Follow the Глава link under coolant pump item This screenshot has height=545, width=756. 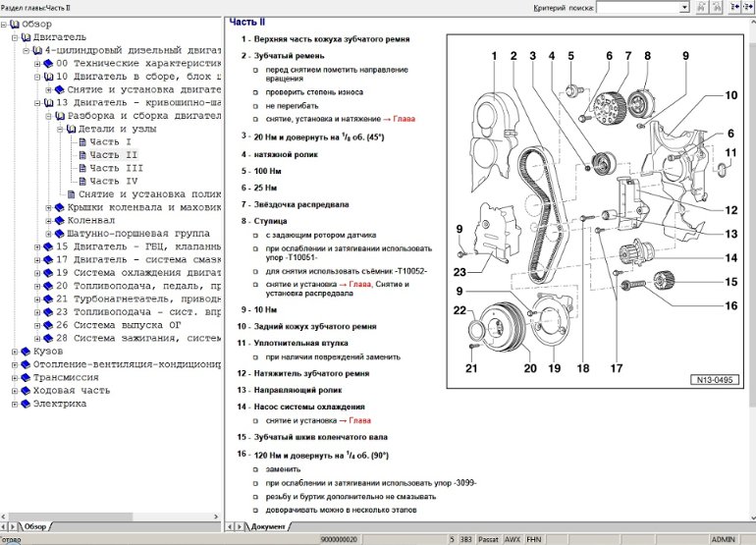point(359,420)
